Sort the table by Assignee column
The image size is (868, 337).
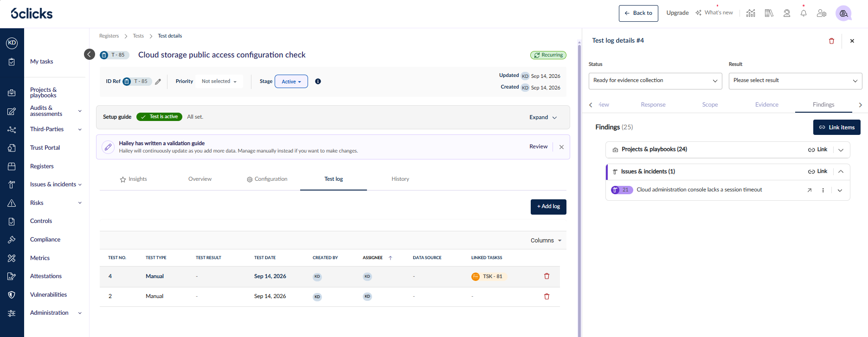coord(377,258)
